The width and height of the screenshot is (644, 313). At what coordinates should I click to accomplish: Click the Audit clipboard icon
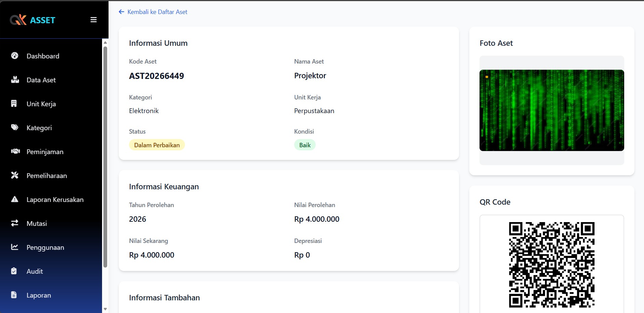pos(14,271)
